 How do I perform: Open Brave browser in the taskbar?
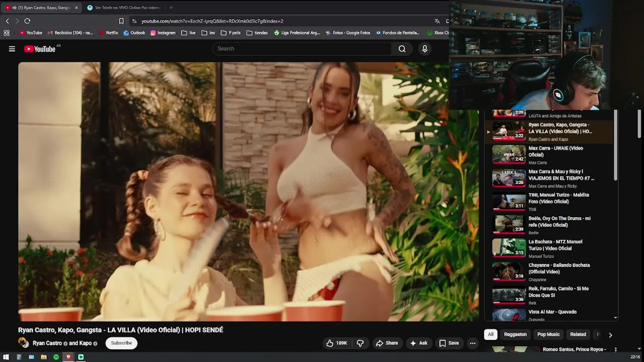(68, 357)
